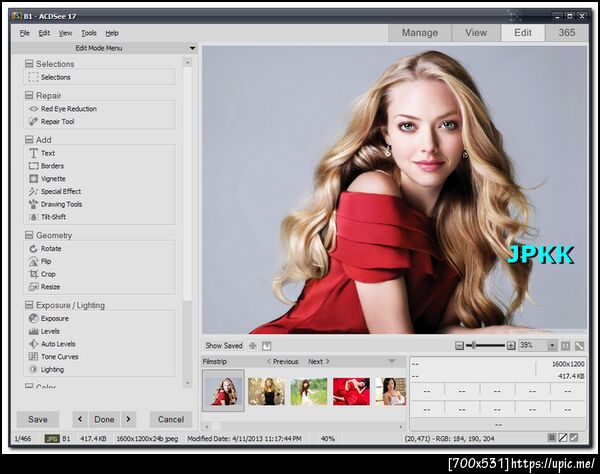Open the Tools menu
Image resolution: width=600 pixels, height=474 pixels.
89,33
